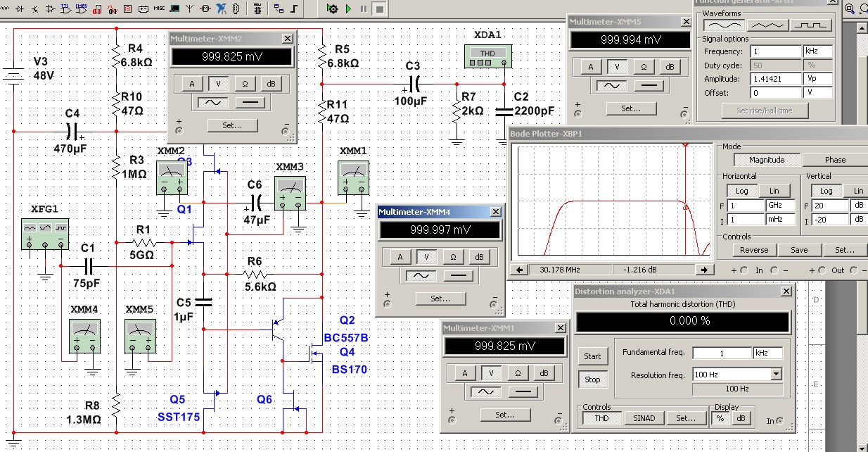Open the function generator frequency unit kHz selector

(818, 51)
